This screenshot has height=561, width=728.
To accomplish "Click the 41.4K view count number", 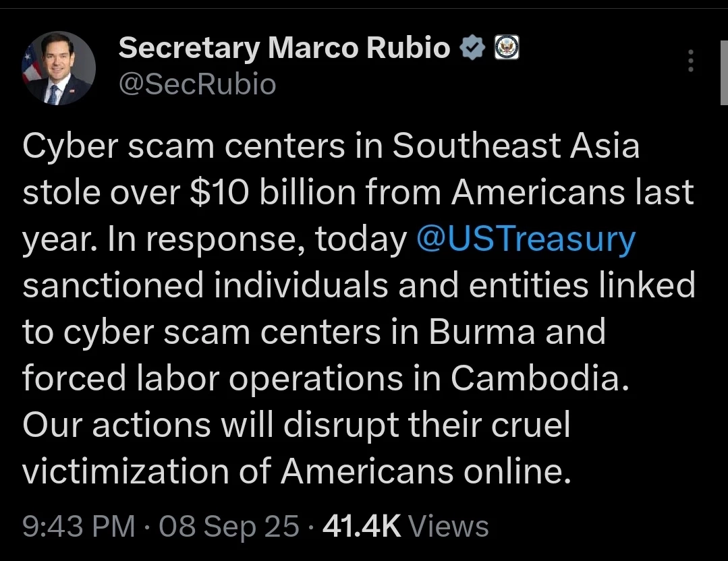I will (x=362, y=527).
